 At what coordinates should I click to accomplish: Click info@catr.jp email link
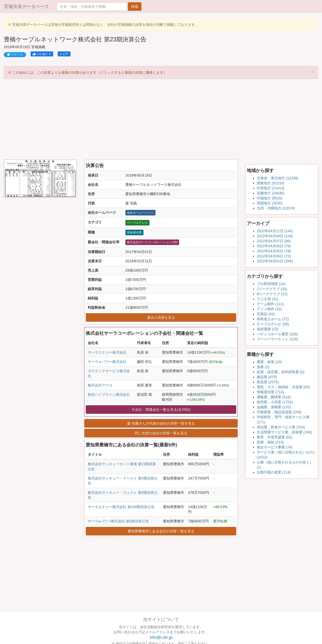(161, 637)
